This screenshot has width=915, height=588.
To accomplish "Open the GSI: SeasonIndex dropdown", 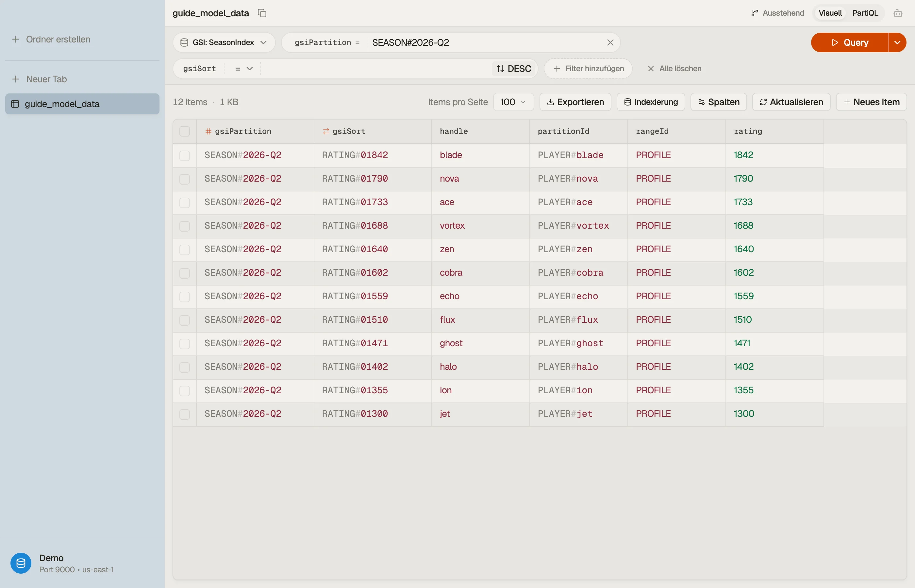I will [224, 42].
